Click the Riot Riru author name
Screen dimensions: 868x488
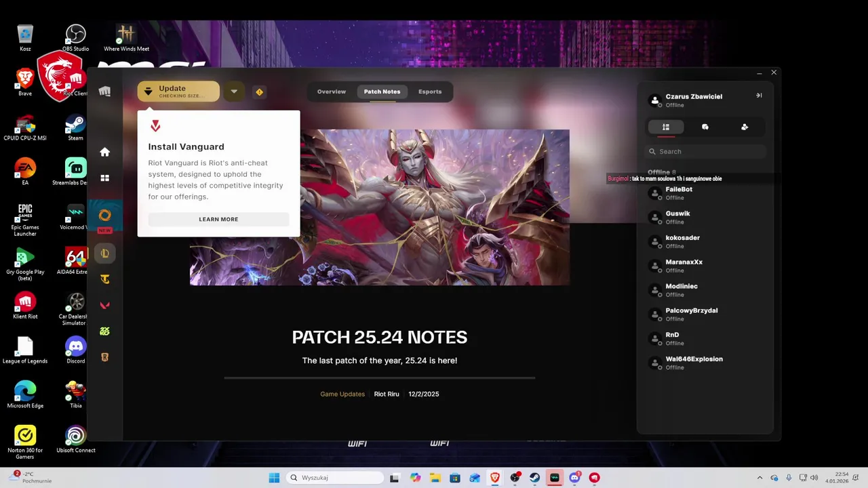click(x=387, y=394)
